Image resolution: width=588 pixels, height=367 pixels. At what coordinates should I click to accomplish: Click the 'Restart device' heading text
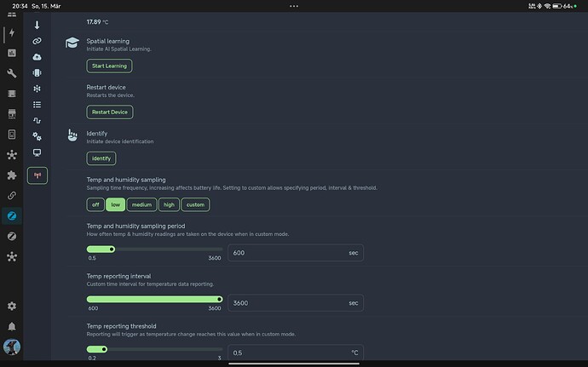[107, 88]
